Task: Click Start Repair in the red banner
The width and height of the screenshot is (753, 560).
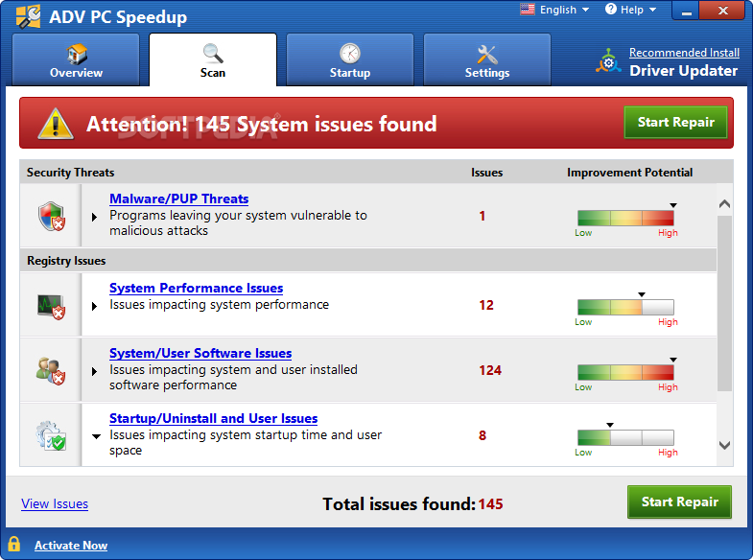Action: 675,123
